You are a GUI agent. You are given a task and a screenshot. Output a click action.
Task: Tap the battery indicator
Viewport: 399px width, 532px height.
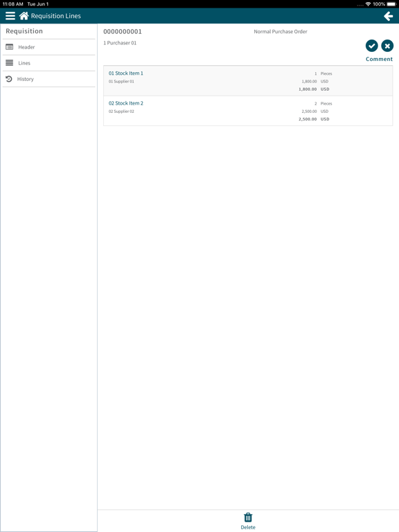pyautogui.click(x=391, y=4)
